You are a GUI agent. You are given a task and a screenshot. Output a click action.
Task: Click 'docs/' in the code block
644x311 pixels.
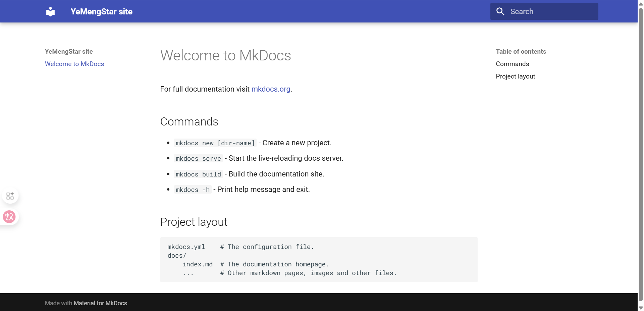(x=177, y=256)
